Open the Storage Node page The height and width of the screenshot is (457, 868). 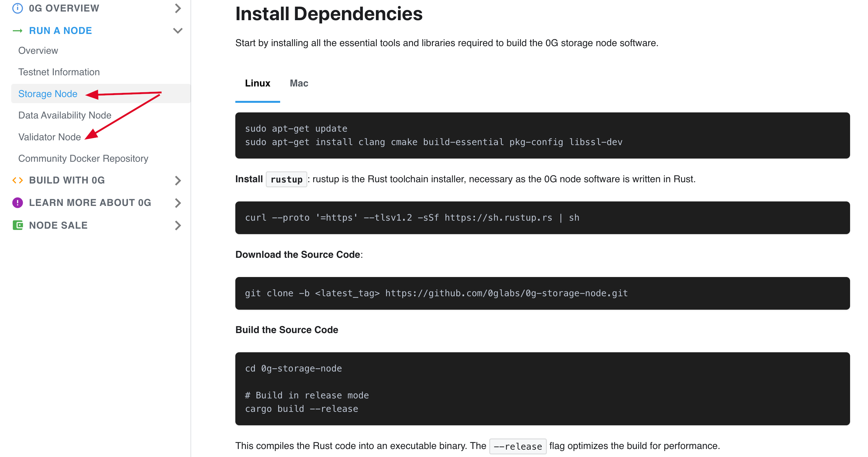(x=48, y=94)
